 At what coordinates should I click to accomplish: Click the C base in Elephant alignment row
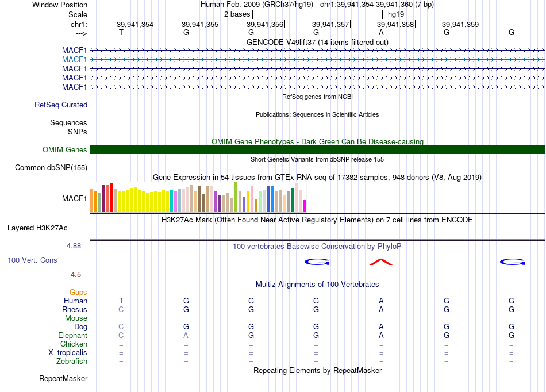(121, 335)
